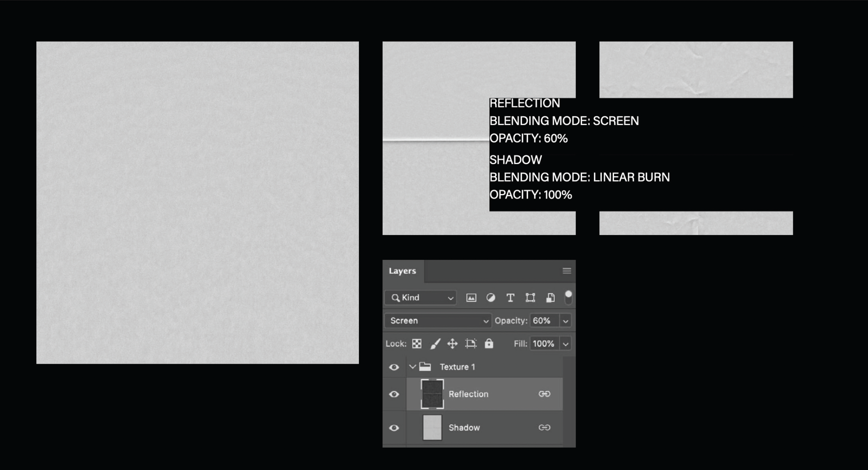Screen dimensions: 868x470
Task: Open the Kind filter type dropdown
Action: pyautogui.click(x=421, y=298)
